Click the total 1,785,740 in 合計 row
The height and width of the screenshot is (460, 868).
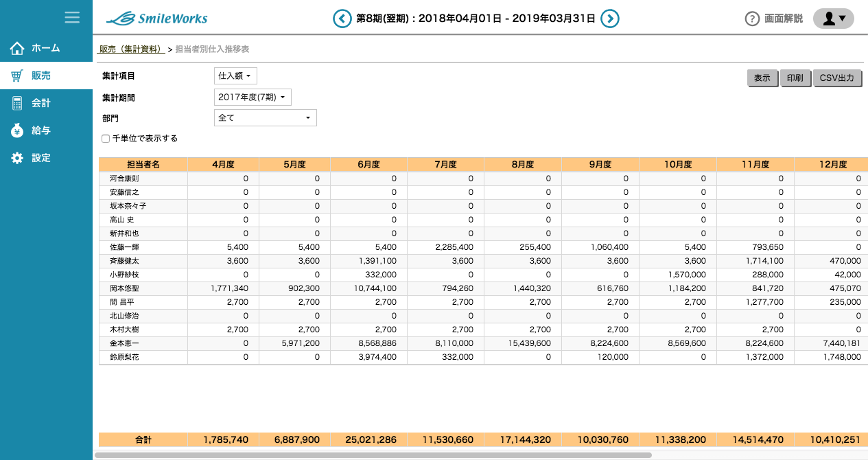pyautogui.click(x=226, y=439)
